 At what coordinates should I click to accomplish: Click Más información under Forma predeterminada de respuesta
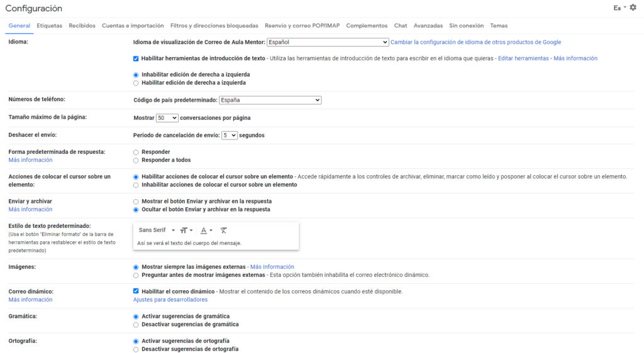pyautogui.click(x=30, y=160)
